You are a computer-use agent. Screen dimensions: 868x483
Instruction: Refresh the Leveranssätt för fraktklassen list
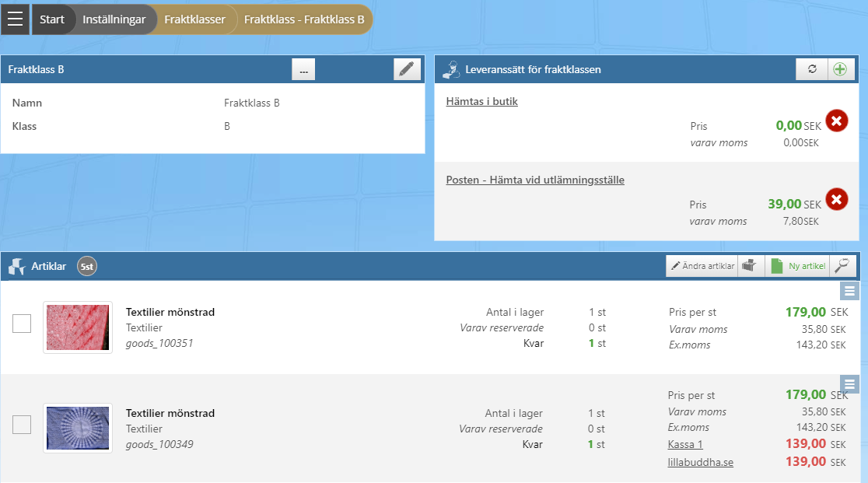811,69
